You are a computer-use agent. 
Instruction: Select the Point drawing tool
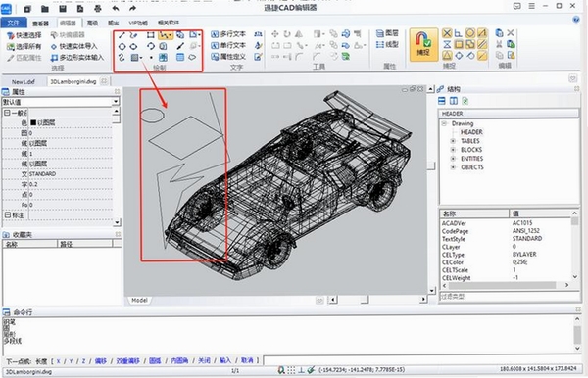[151, 58]
